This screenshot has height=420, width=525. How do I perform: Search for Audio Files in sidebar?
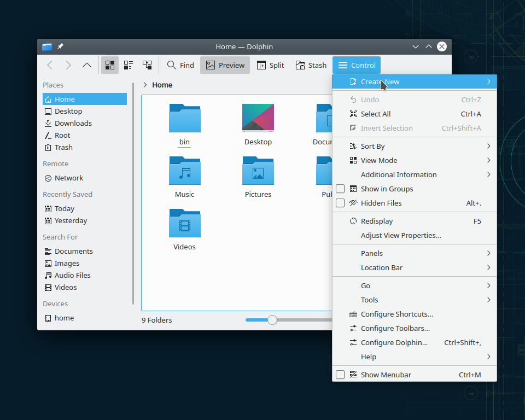coord(85,275)
